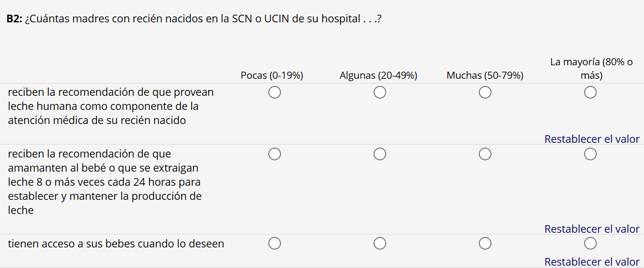Screen dimensions: 644x268
Task: Pick 'Algunas (20-49%)' for access to babies row
Action: [x=379, y=243]
